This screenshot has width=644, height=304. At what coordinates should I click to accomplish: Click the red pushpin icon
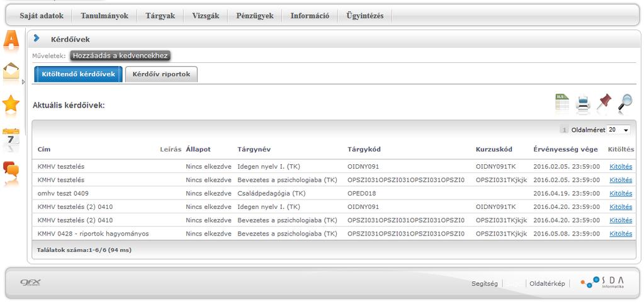click(x=604, y=101)
